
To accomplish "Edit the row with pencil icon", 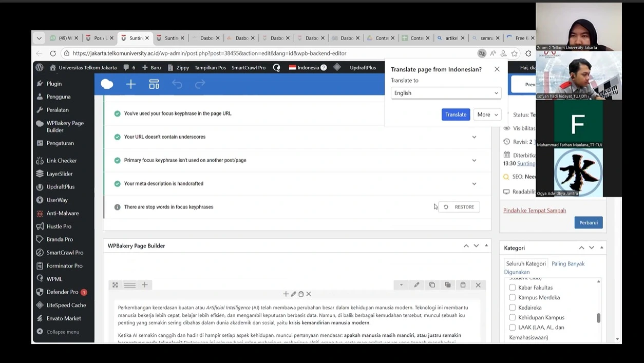I will (417, 285).
